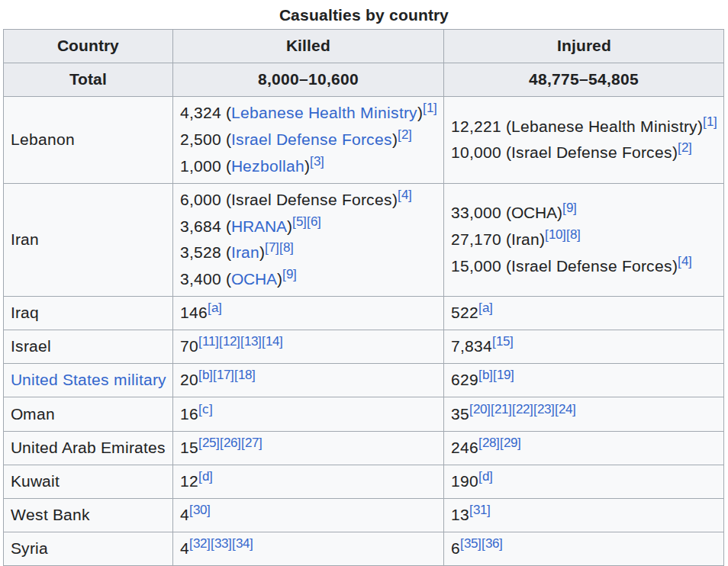
Task: Follow the Hezbollah link
Action: coord(268,166)
